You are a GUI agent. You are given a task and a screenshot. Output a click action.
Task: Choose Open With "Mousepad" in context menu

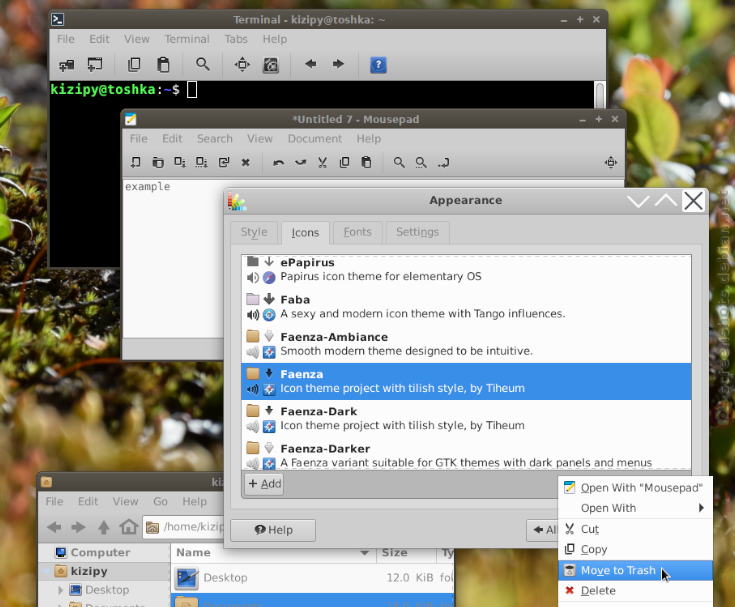635,488
